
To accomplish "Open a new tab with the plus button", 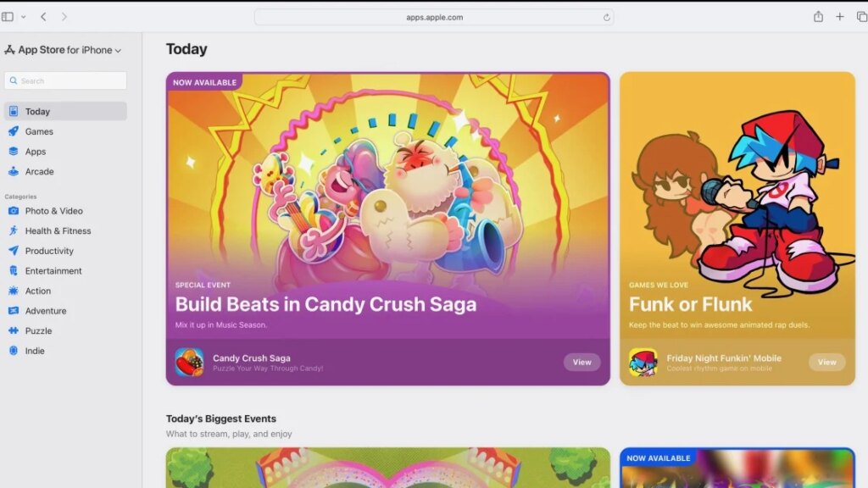I will pos(840,16).
